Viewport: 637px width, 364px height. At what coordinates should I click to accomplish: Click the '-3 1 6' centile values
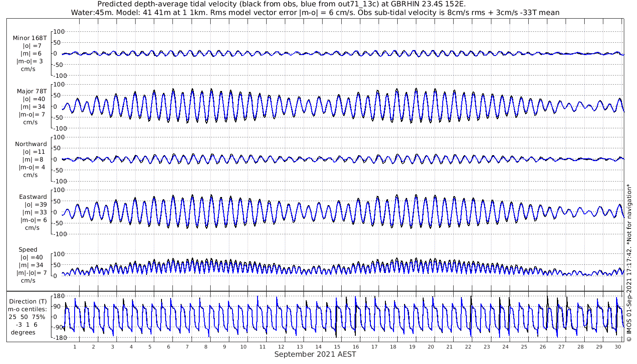[27, 325]
